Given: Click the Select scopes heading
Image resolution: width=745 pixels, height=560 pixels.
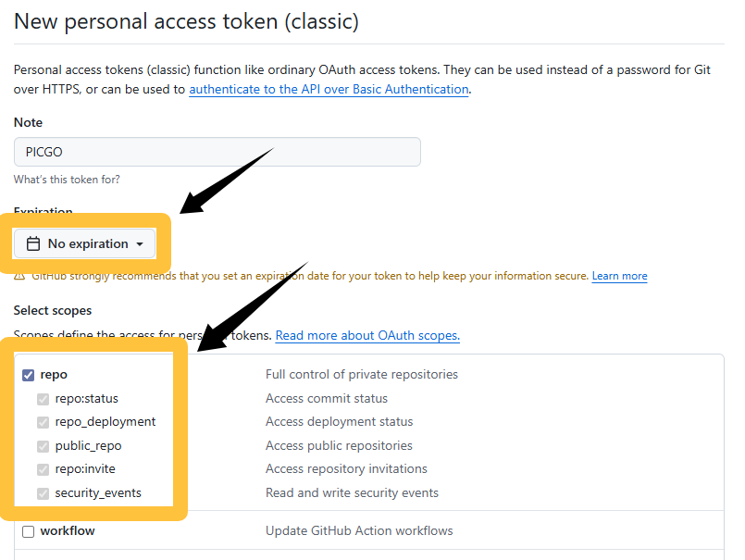Looking at the screenshot, I should [x=53, y=310].
